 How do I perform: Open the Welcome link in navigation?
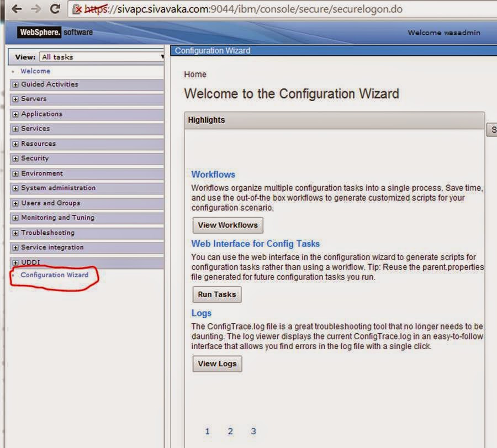[x=35, y=71]
